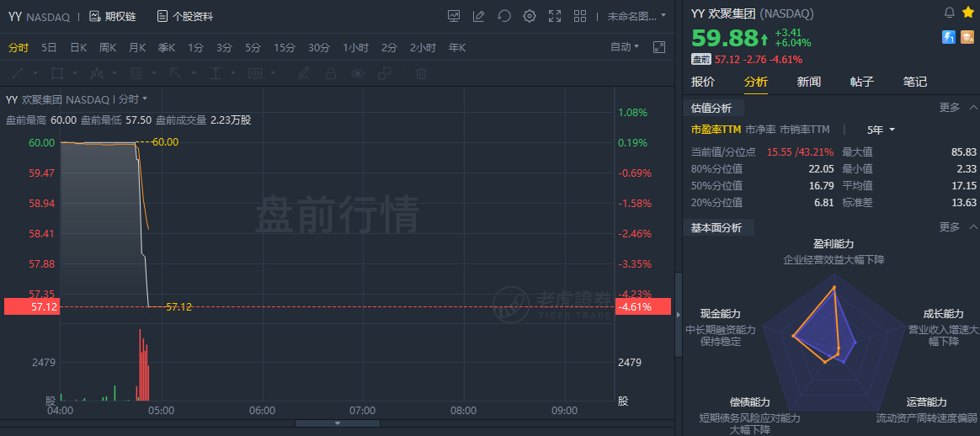Select the 15分 interval
The height and width of the screenshot is (436, 980).
click(285, 47)
